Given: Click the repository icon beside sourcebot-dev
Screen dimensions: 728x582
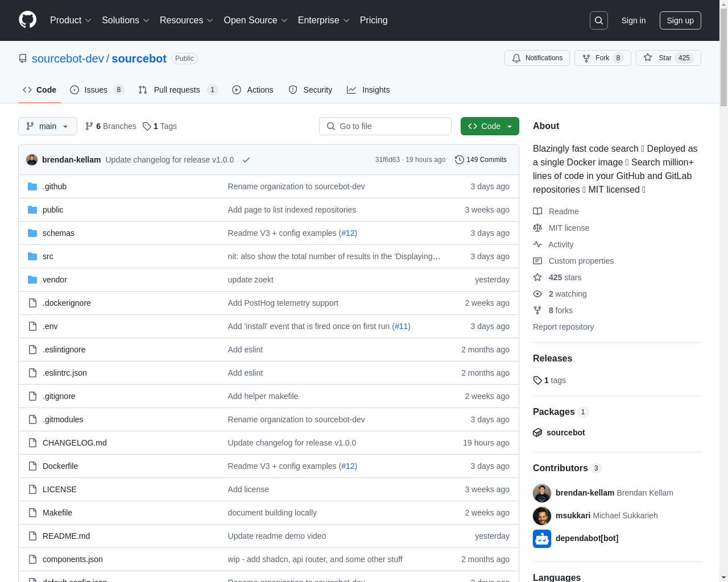Looking at the screenshot, I should tap(23, 59).
